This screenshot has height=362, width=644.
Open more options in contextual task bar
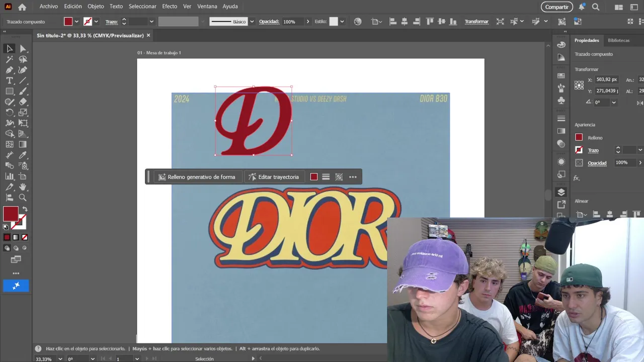(x=353, y=177)
